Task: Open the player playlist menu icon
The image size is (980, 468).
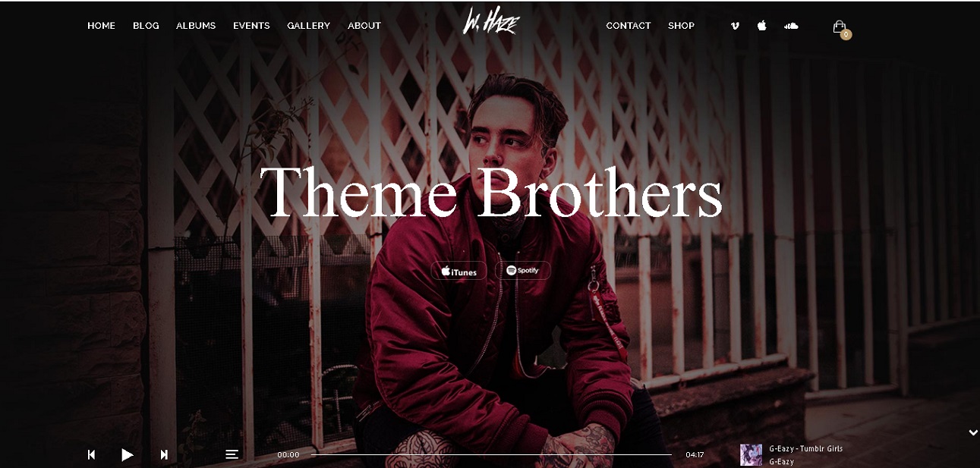Action: pyautogui.click(x=232, y=454)
